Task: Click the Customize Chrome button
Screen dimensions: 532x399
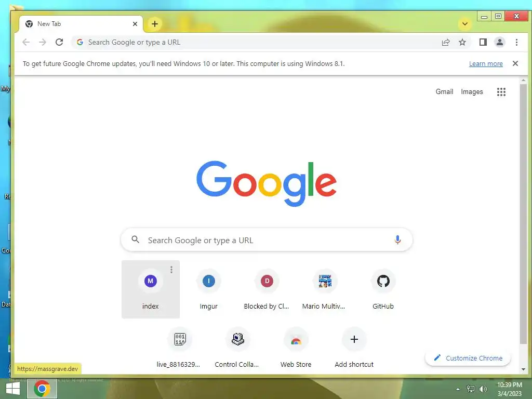Action: [x=468, y=358]
